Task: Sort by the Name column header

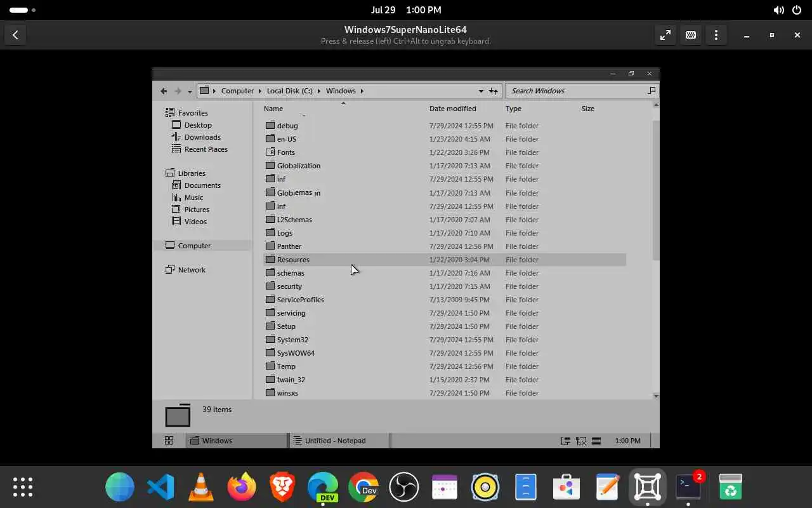Action: coord(273,109)
